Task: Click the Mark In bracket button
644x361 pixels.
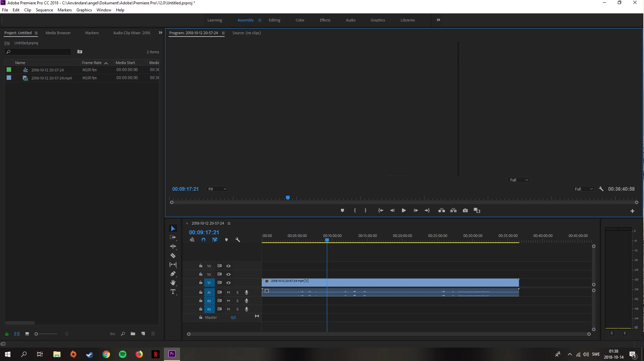Action: [355, 210]
